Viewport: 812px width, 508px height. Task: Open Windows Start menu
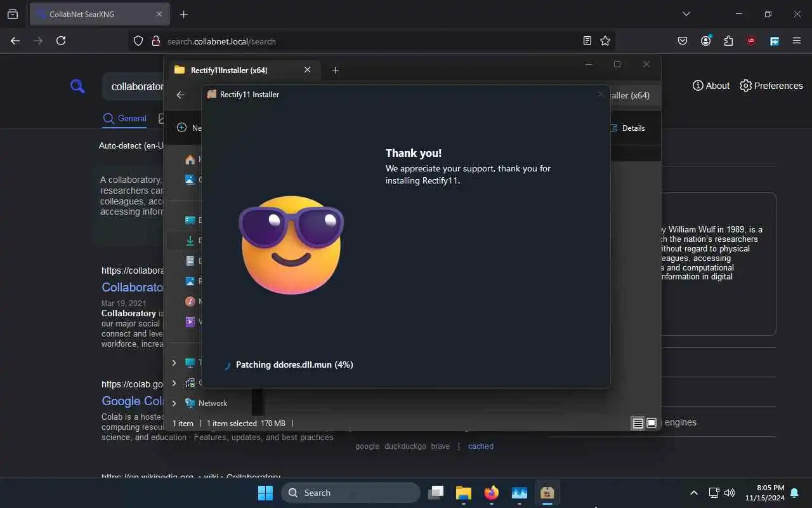tap(265, 493)
